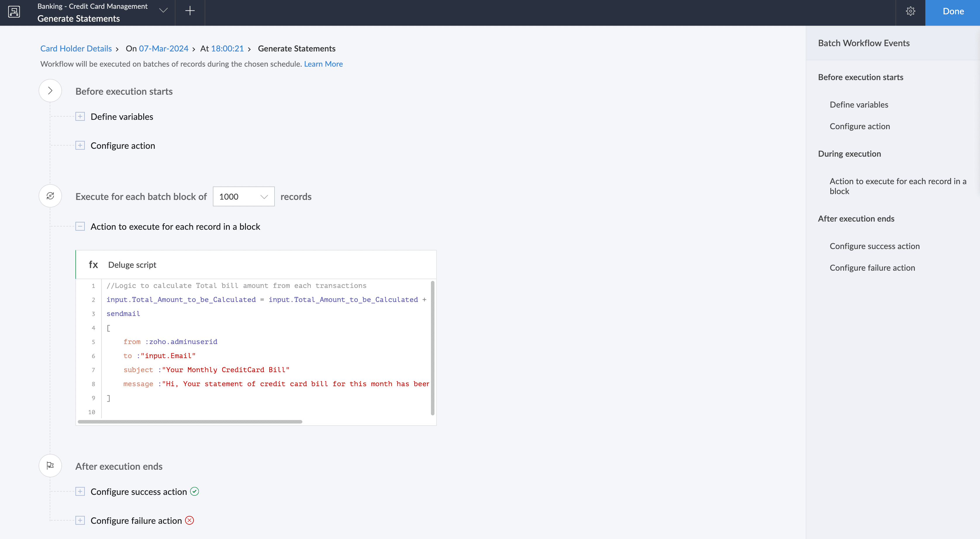Click the After execution ends flag icon
This screenshot has height=539, width=980.
[x=50, y=465]
